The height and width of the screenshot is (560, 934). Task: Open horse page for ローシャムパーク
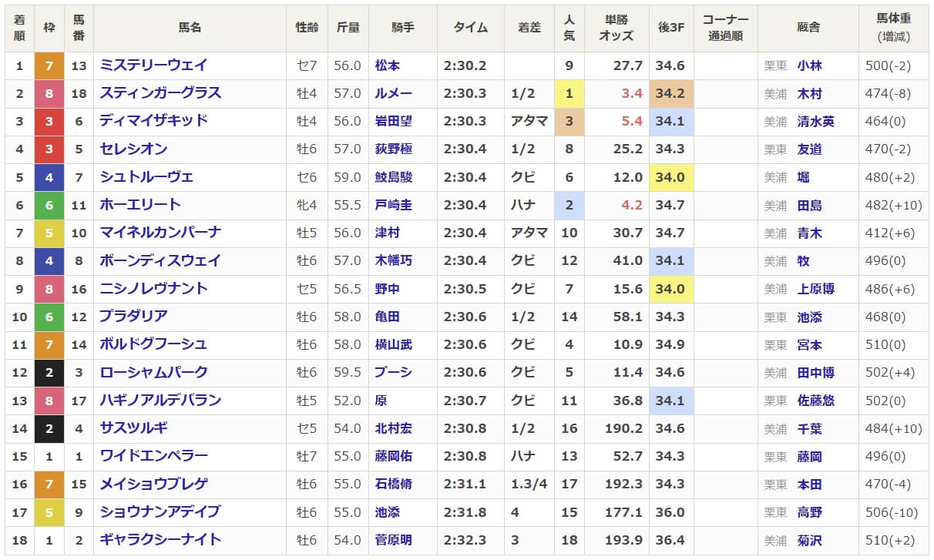(x=154, y=372)
